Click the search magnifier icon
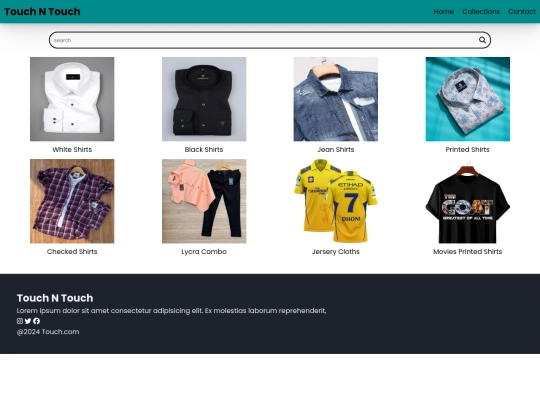 [482, 40]
